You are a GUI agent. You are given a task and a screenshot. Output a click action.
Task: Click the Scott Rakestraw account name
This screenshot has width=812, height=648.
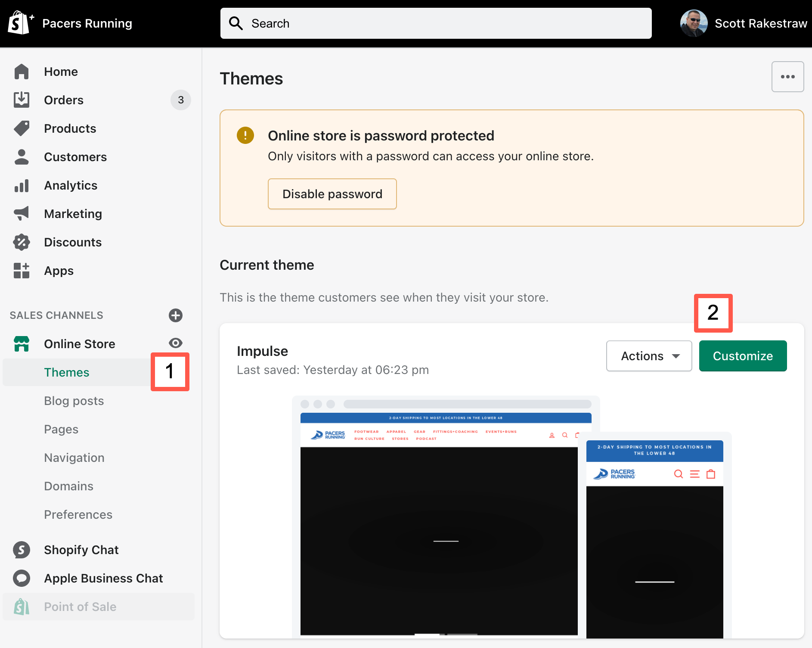tap(761, 23)
